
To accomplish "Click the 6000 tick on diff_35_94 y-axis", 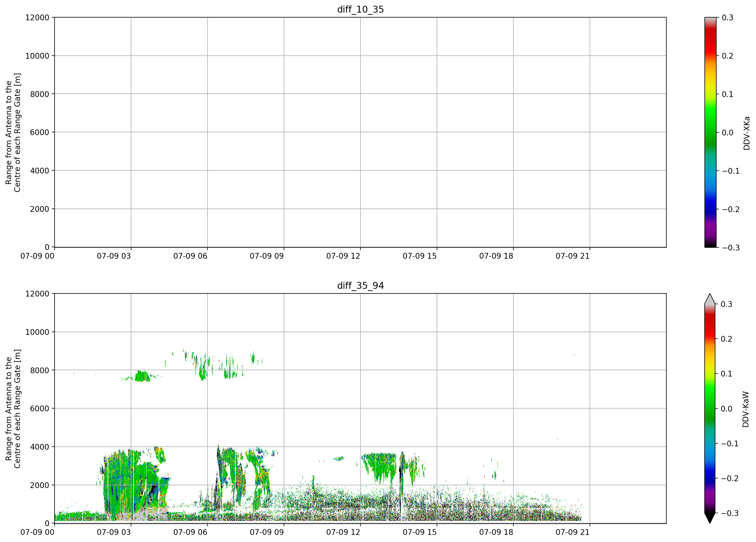I will tap(40, 409).
